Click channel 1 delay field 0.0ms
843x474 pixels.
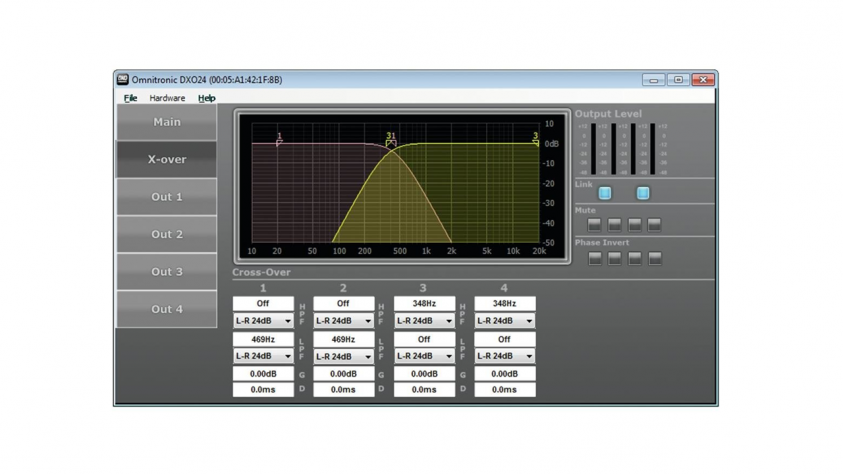coord(263,390)
